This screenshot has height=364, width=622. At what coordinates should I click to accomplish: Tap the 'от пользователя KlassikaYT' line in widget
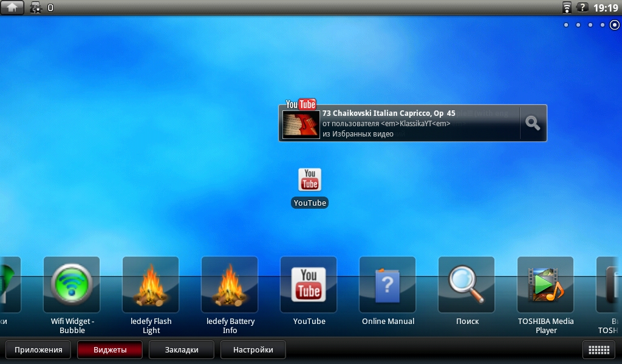pyautogui.click(x=386, y=124)
